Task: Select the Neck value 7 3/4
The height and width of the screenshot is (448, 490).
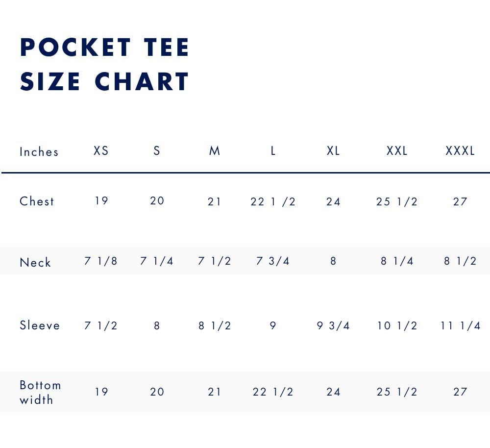Action: [273, 261]
